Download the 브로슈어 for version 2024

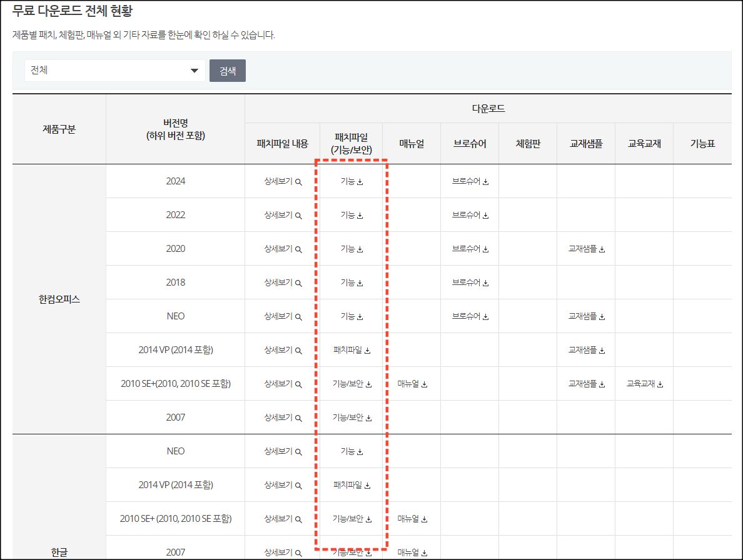[x=469, y=181]
